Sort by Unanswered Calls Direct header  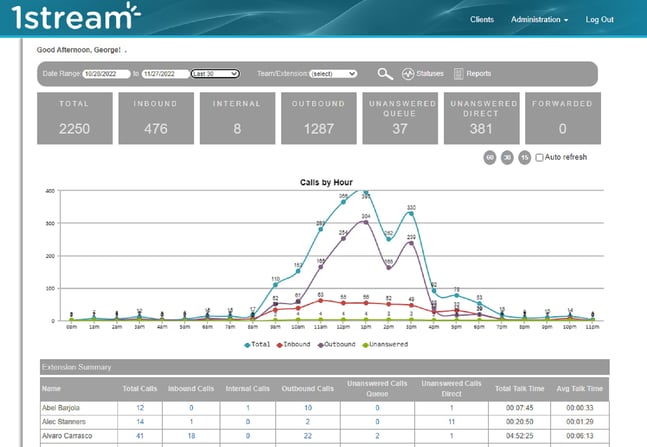coord(451,389)
